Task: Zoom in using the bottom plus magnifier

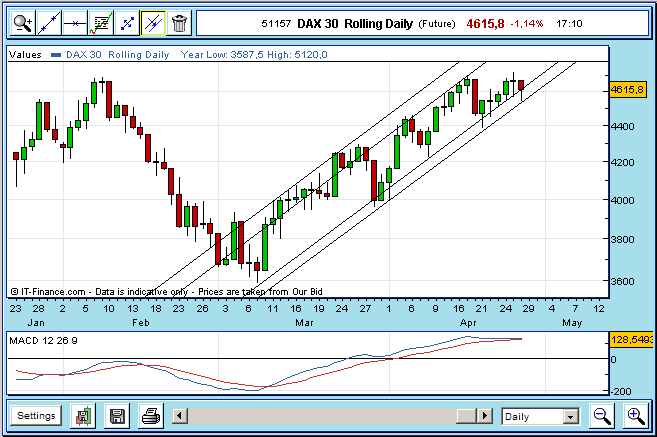Action: 635,415
